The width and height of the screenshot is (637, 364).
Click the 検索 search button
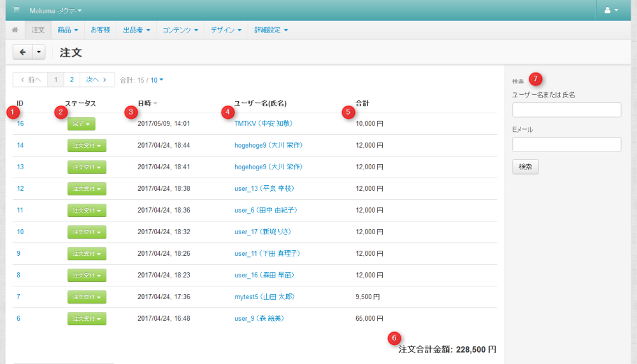[x=526, y=166]
